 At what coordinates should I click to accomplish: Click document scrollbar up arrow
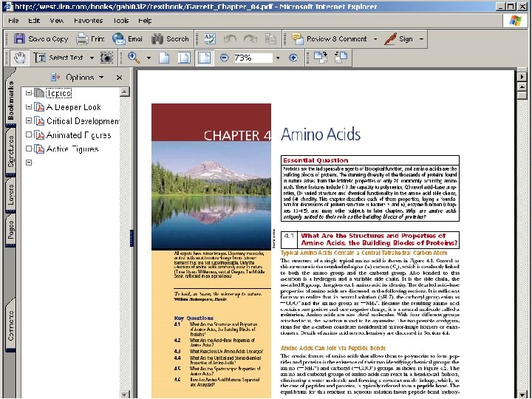[522, 87]
